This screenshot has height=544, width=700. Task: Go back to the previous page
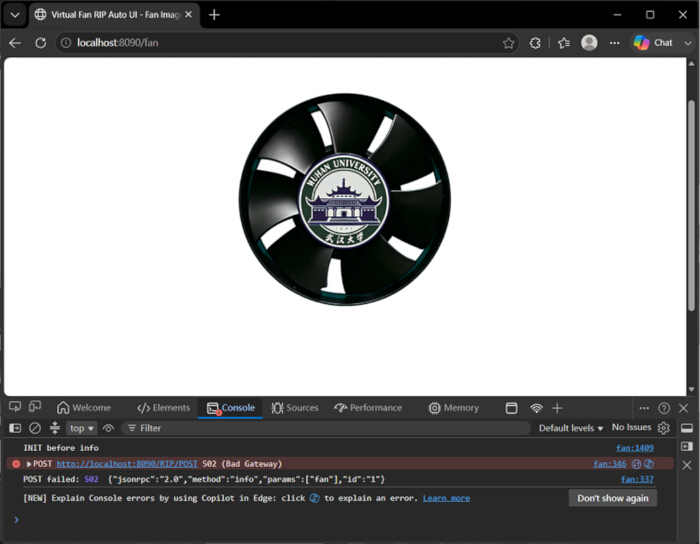pyautogui.click(x=15, y=43)
